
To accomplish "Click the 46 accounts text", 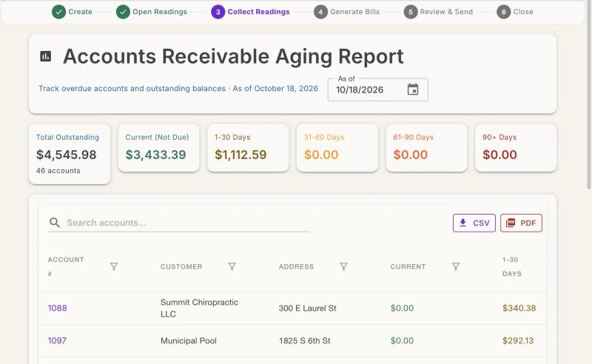I will tap(58, 171).
